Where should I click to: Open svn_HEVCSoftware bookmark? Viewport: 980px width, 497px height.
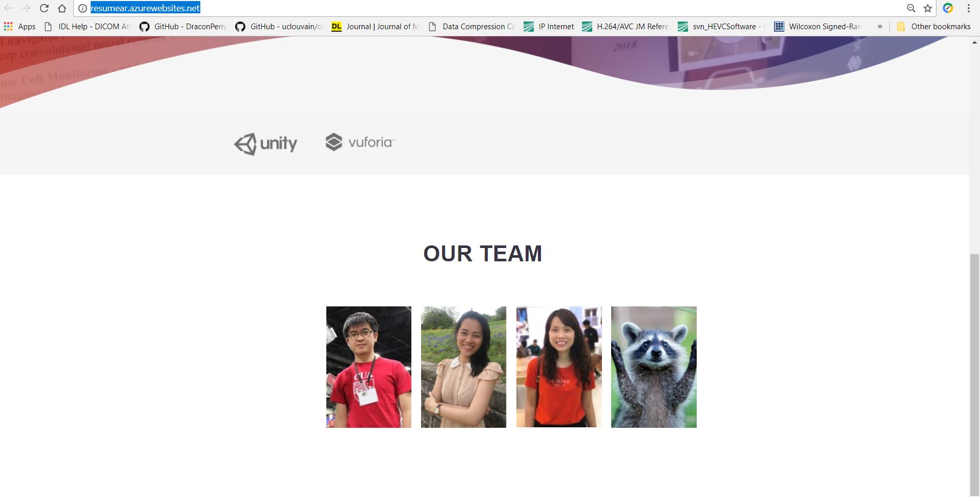[721, 27]
